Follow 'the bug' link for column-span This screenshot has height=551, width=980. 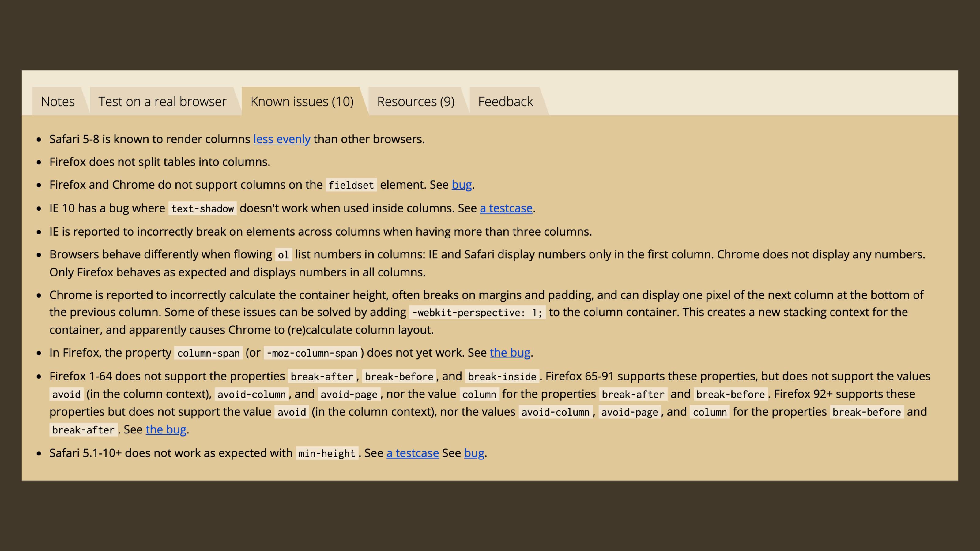(510, 353)
